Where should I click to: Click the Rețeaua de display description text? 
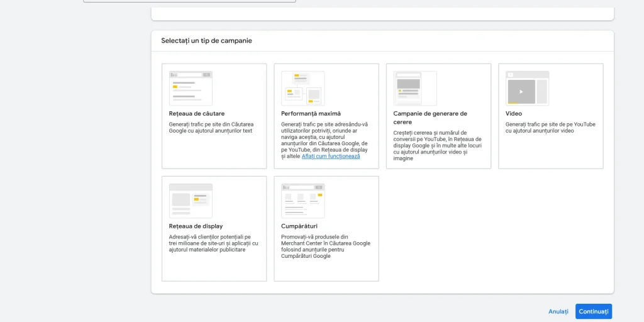pyautogui.click(x=213, y=243)
